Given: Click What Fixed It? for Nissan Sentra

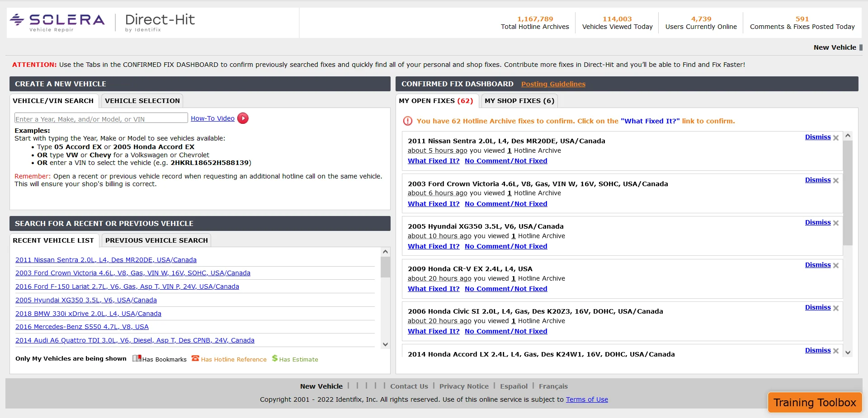Looking at the screenshot, I should 434,161.
